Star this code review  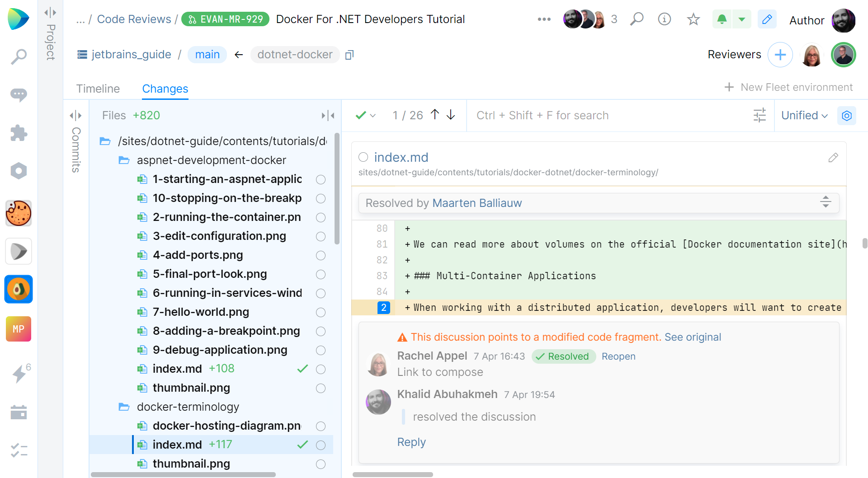(693, 19)
